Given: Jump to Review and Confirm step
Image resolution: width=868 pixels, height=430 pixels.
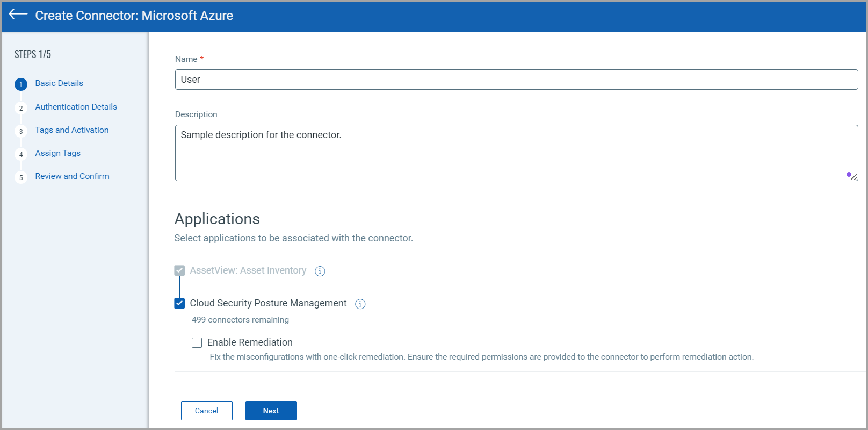Looking at the screenshot, I should (72, 176).
